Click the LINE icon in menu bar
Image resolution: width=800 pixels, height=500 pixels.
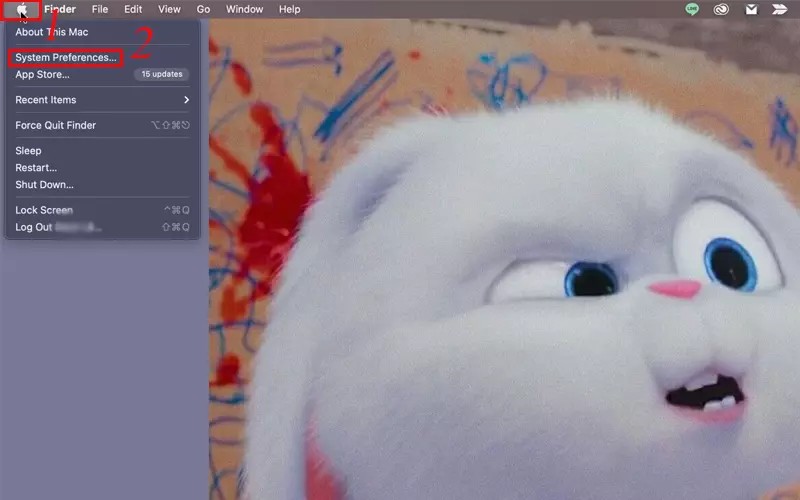[x=692, y=9]
